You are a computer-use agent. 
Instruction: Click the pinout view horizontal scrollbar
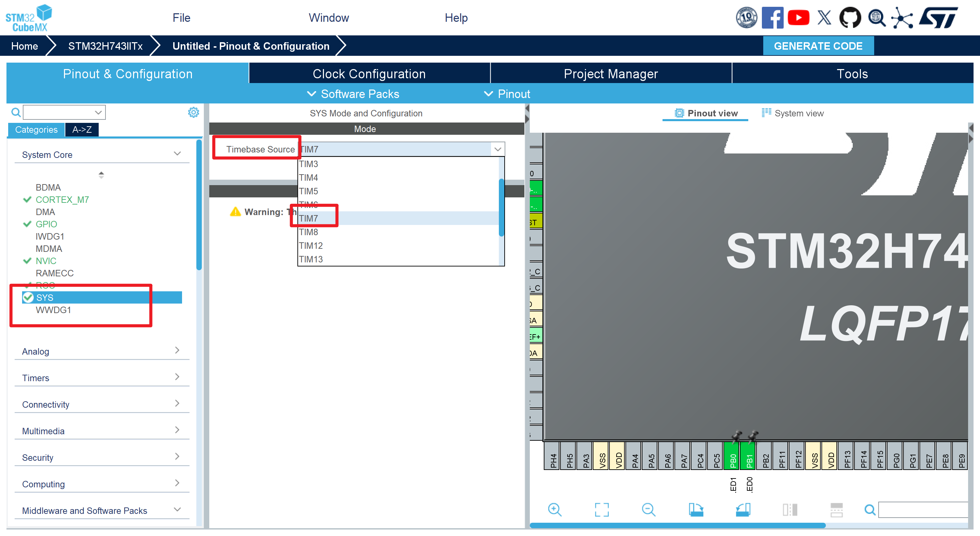click(x=677, y=525)
